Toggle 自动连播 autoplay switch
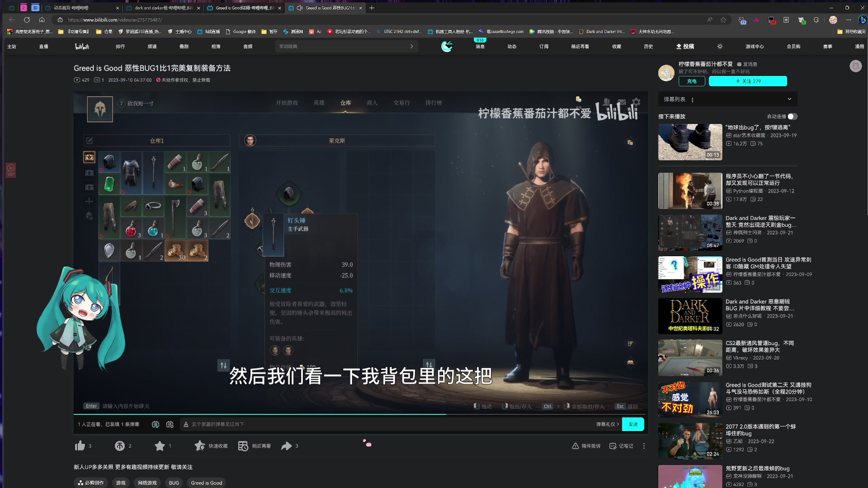 pyautogui.click(x=792, y=117)
